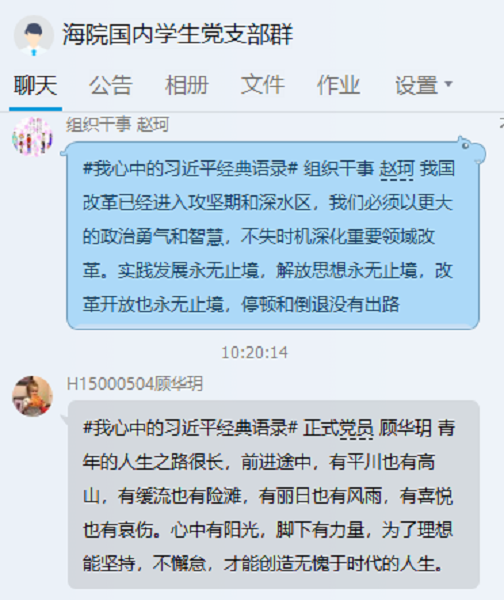Click group title 海院国内学生党支部群
Image resolution: width=504 pixels, height=600 pixels.
[178, 34]
